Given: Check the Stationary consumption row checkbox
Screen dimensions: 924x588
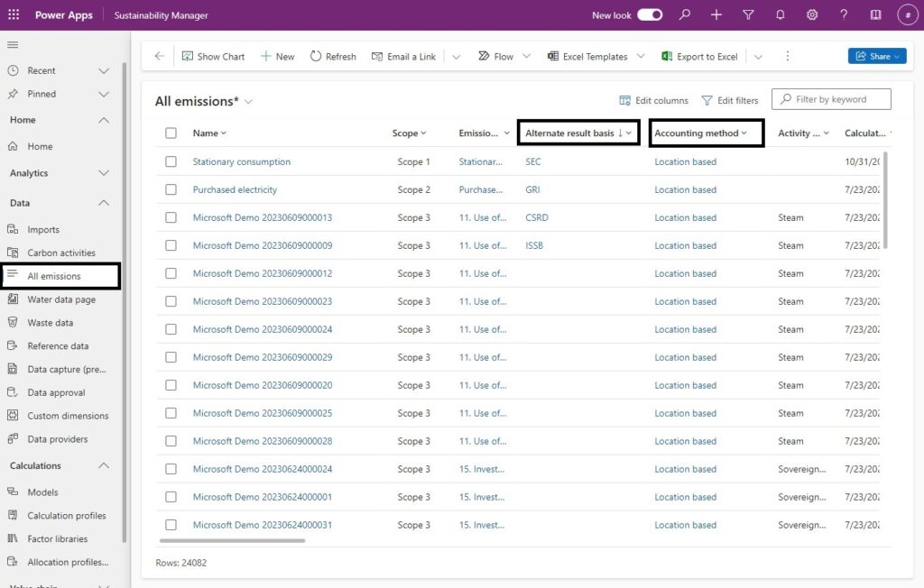Looking at the screenshot, I should pyautogui.click(x=171, y=161).
